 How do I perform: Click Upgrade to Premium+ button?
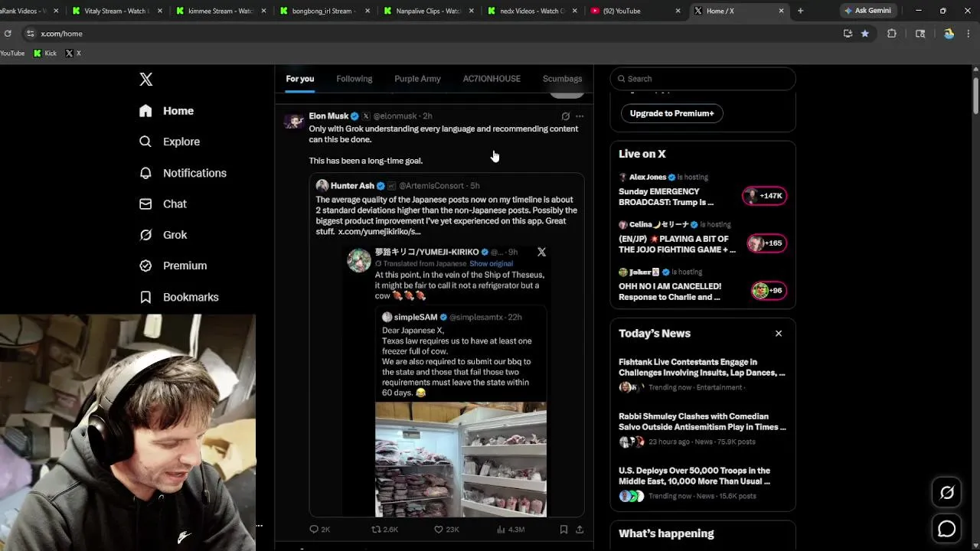point(671,113)
